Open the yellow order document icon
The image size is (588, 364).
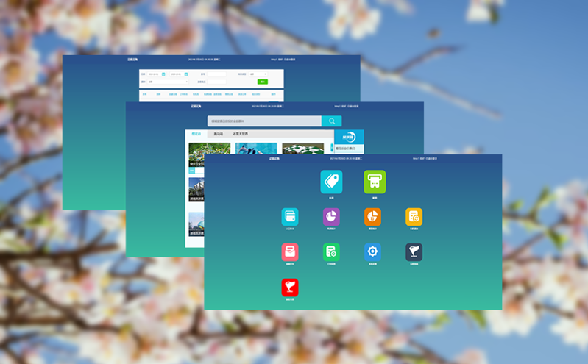(414, 217)
